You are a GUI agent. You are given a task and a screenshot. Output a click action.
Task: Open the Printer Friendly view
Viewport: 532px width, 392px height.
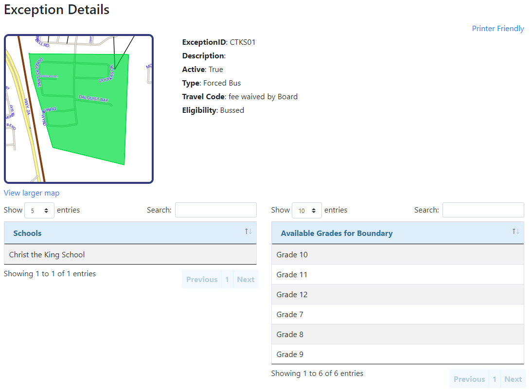(497, 29)
